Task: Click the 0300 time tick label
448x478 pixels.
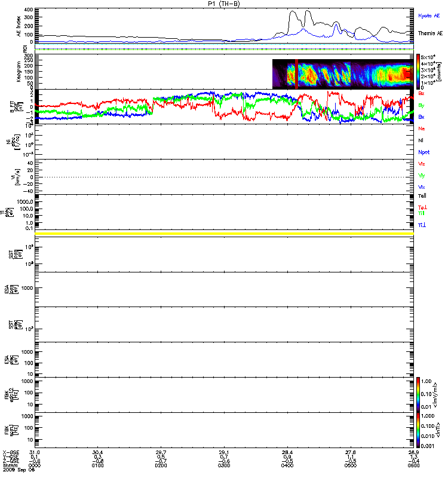Action: click(224, 465)
